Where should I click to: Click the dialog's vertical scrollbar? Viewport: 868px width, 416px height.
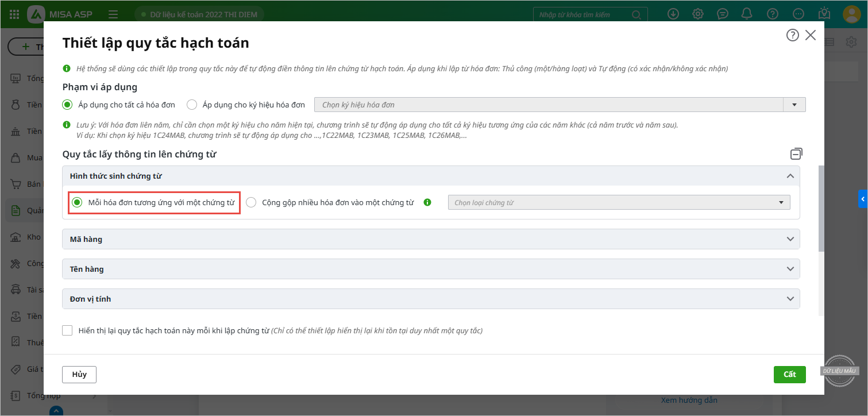821,208
